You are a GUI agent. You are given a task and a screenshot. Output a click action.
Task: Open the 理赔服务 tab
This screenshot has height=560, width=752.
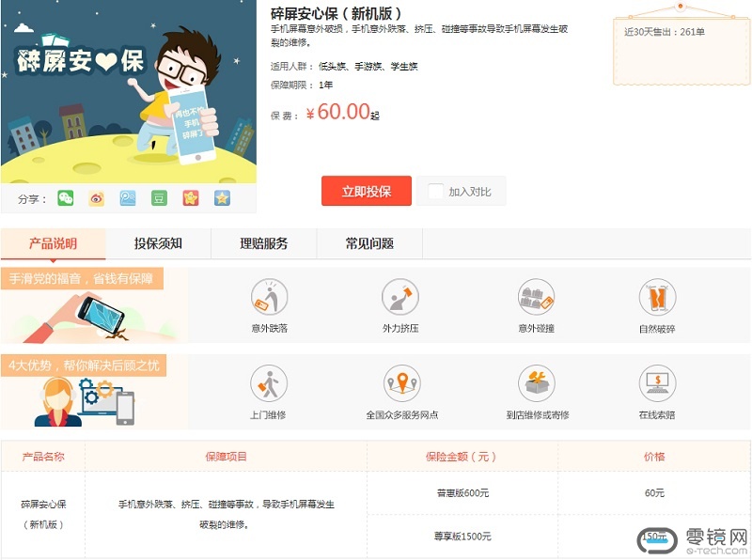pos(264,244)
